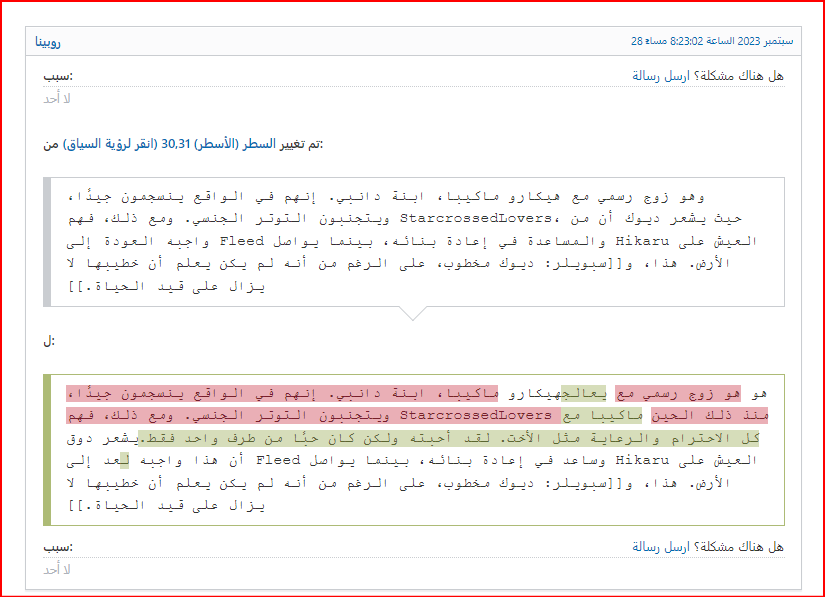Screen dimensions: 825x597
Task: Click the green left border of revised block
Action: pyautogui.click(x=47, y=449)
